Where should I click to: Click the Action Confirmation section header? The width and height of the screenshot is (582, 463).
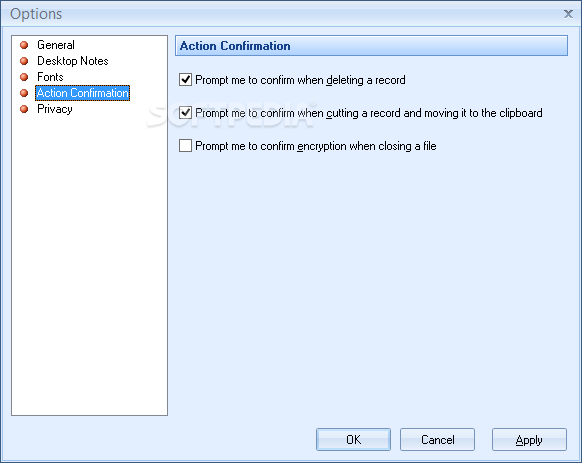(x=371, y=46)
